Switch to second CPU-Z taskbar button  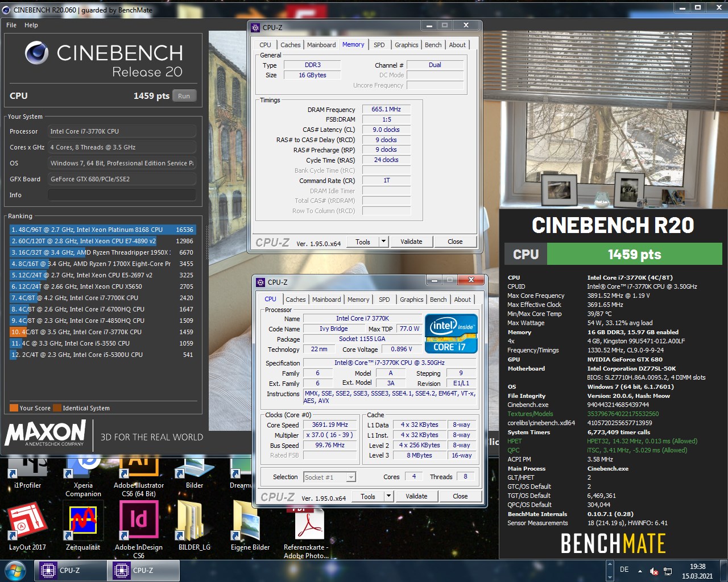pyautogui.click(x=144, y=571)
